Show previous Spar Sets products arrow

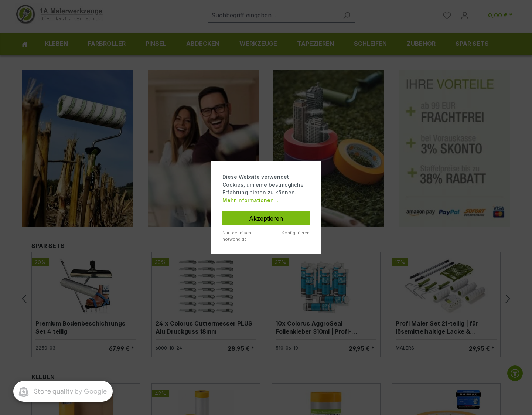[x=24, y=299]
